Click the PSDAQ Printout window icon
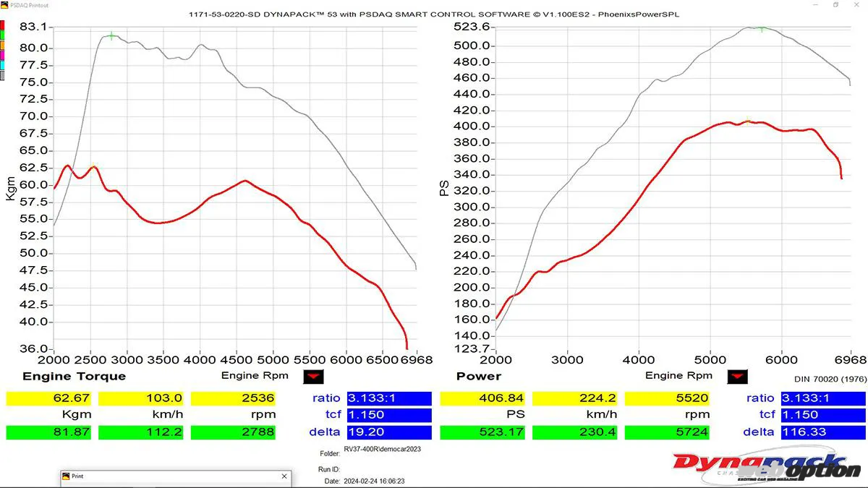This screenshot has height=488, width=868. (x=4, y=4)
